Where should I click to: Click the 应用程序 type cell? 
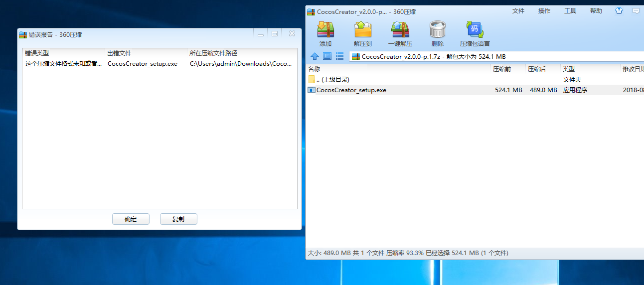(575, 90)
